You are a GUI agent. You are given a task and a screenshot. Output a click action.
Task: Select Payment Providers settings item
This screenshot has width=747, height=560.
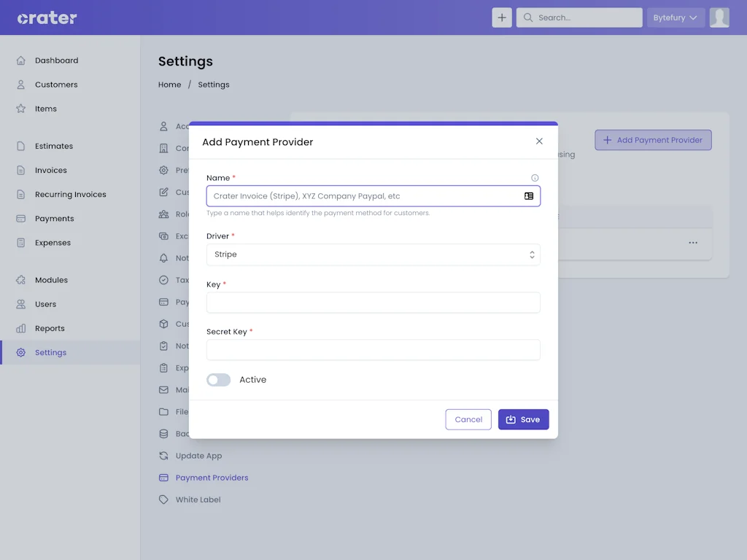(212, 478)
